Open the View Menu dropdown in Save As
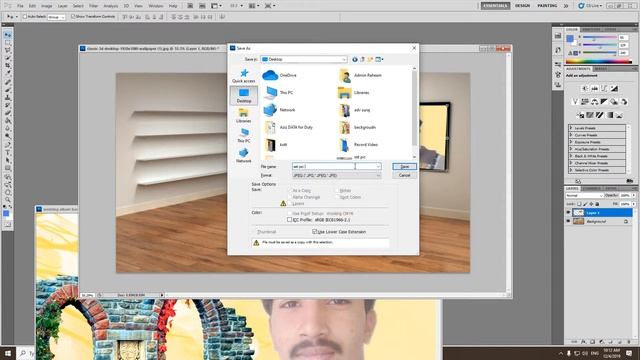The width and height of the screenshot is (640, 360). pyautogui.click(x=380, y=60)
